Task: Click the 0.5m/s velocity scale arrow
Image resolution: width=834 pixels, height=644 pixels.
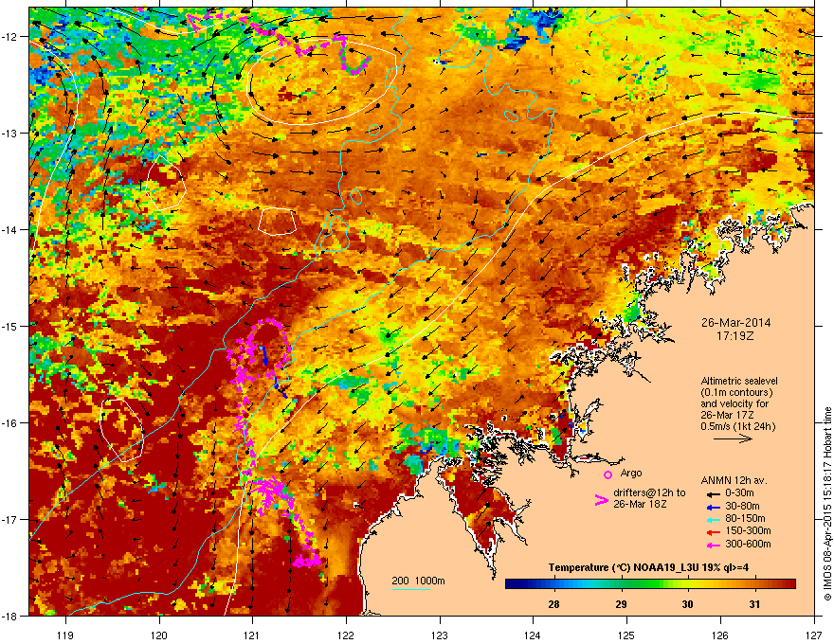Action: click(733, 438)
